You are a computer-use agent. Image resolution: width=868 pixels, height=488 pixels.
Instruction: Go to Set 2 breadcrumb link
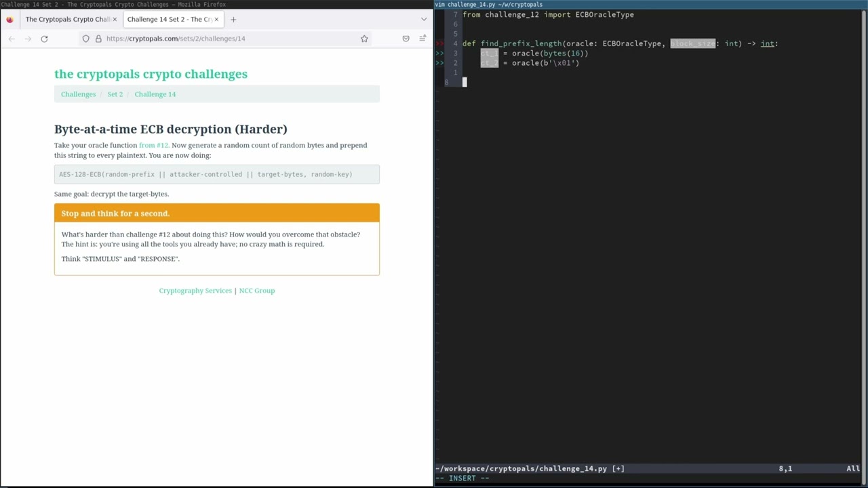coord(115,94)
